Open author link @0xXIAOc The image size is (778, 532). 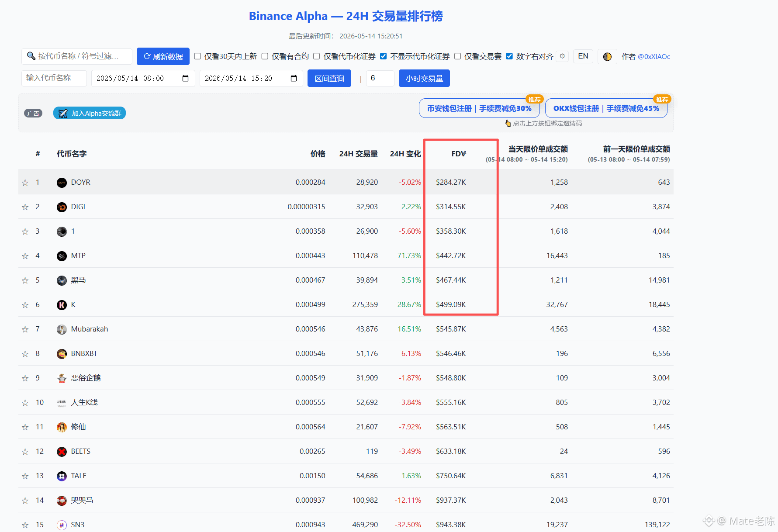pyautogui.click(x=654, y=57)
